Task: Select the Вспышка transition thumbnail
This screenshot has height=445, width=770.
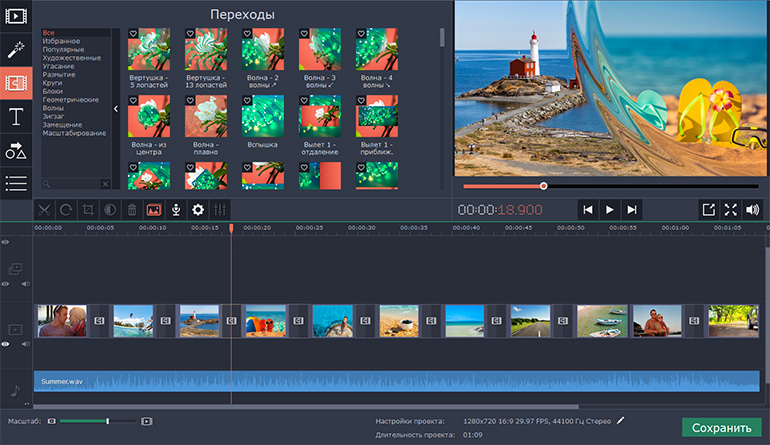Action: click(262, 116)
